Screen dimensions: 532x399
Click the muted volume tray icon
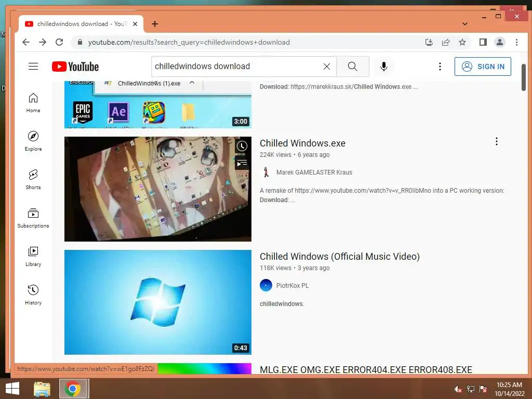click(x=458, y=389)
